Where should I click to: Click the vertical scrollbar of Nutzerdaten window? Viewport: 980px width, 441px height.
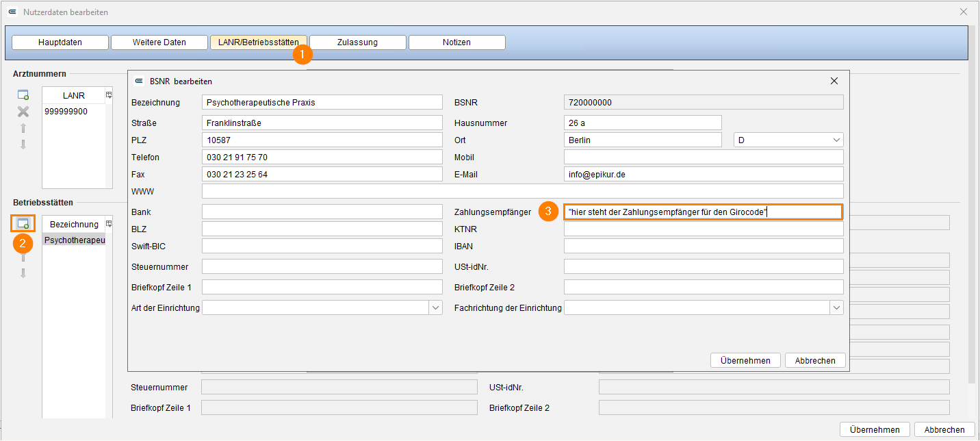972,205
